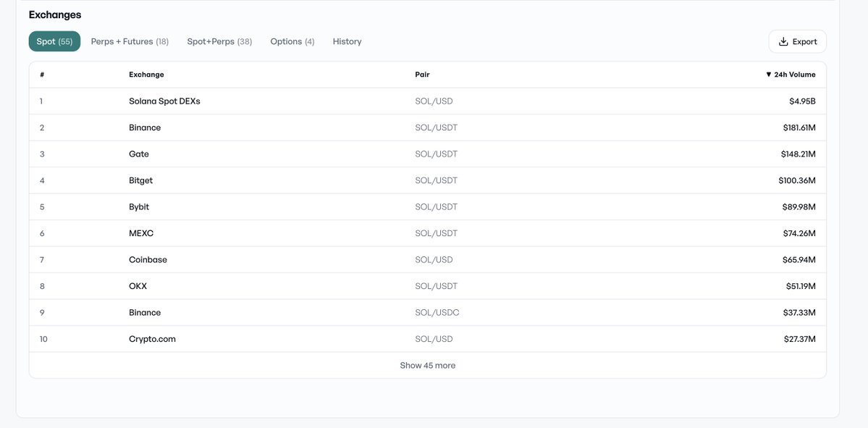
Task: Click the # column header
Action: pyautogui.click(x=42, y=74)
